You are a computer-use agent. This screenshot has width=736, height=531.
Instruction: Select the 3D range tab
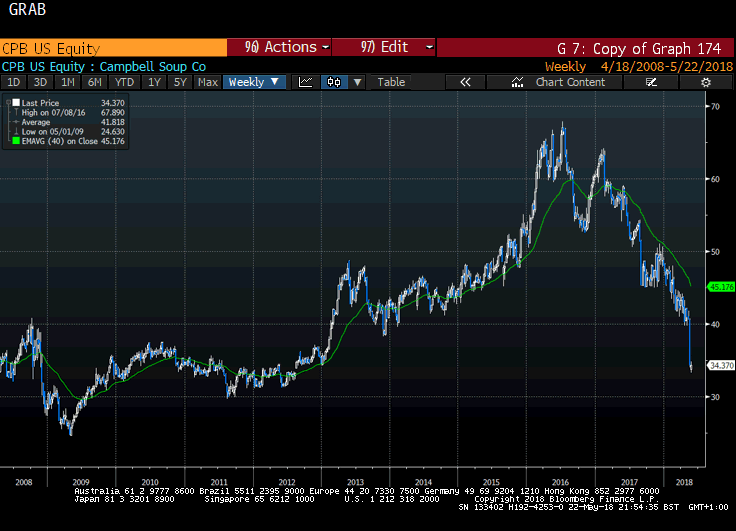[40, 82]
